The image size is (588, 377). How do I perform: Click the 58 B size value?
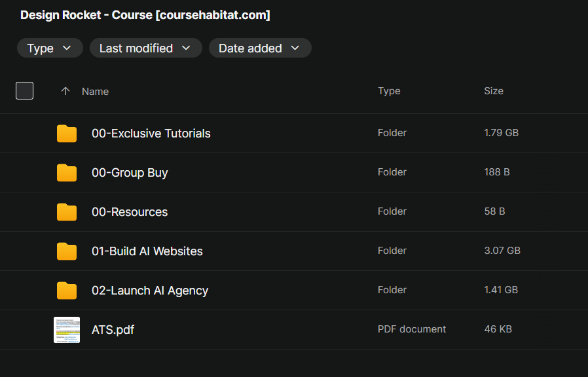494,211
